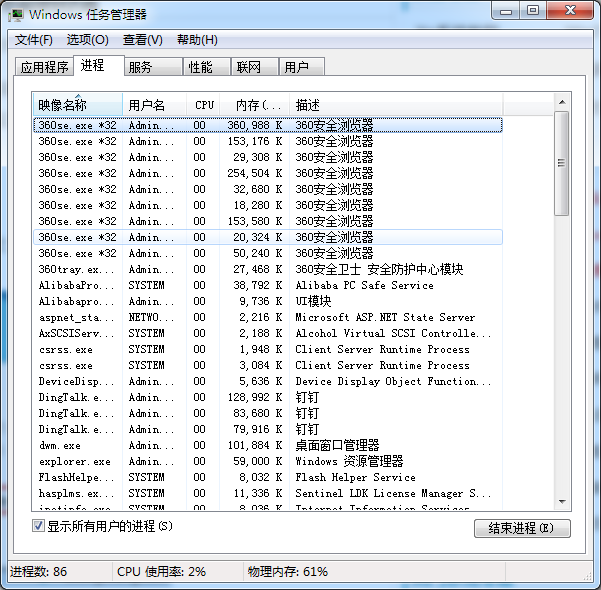Select the explorer.exe process row
Viewport: 601px width, 590px height.
268,461
